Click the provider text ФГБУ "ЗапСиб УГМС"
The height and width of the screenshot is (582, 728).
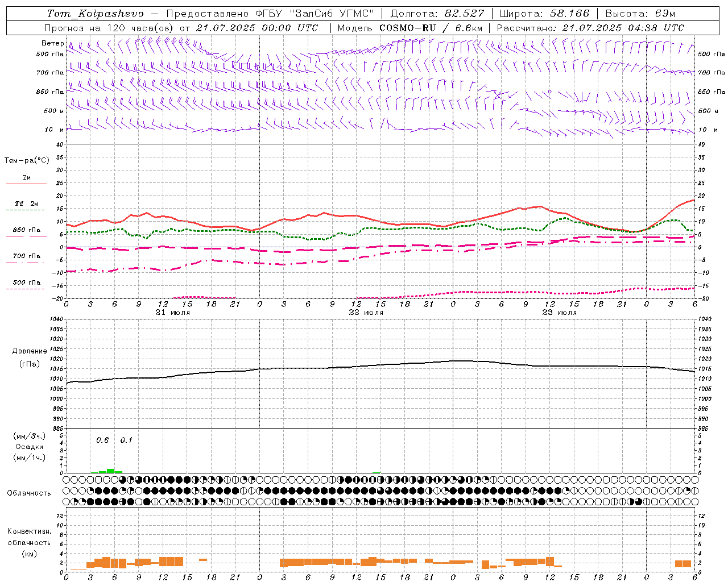[316, 14]
